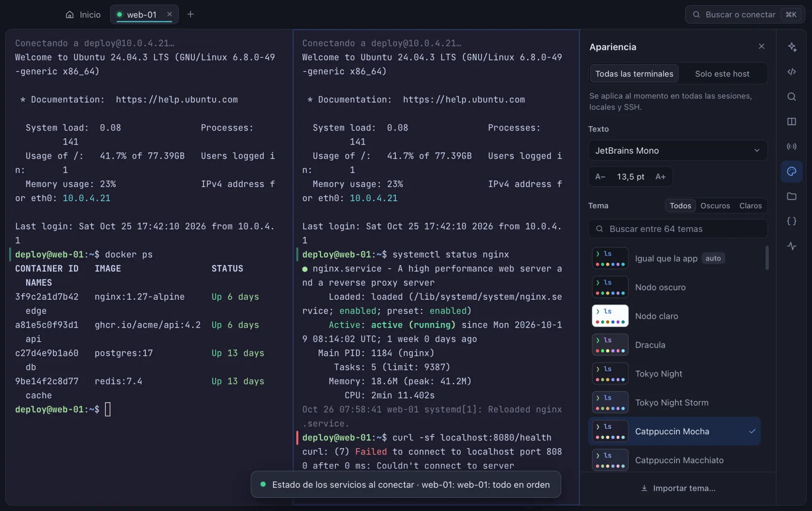Choose the Nodo oscuro theme

point(675,287)
